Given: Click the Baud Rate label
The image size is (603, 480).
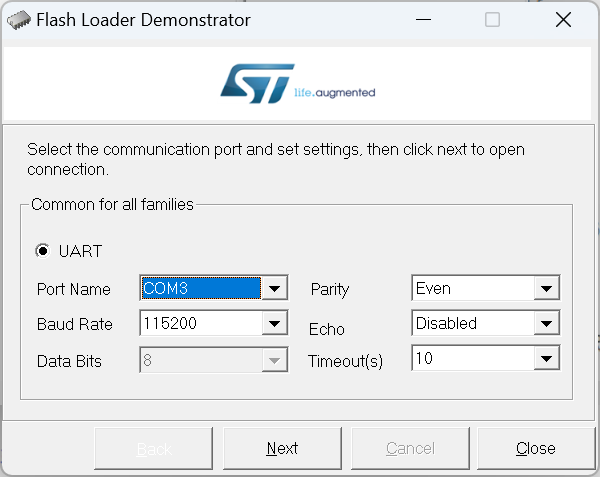Looking at the screenshot, I should click(x=75, y=325).
